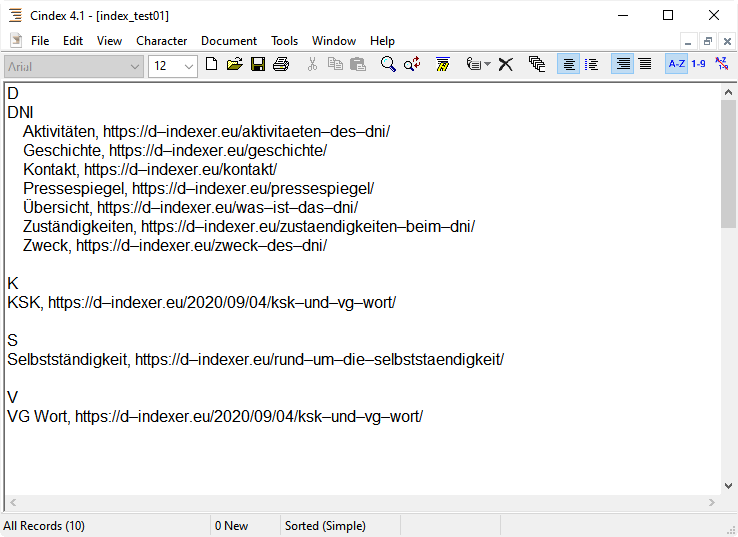The image size is (738, 537).
Task: Click the stacked pages duplicate icon
Action: click(x=537, y=65)
